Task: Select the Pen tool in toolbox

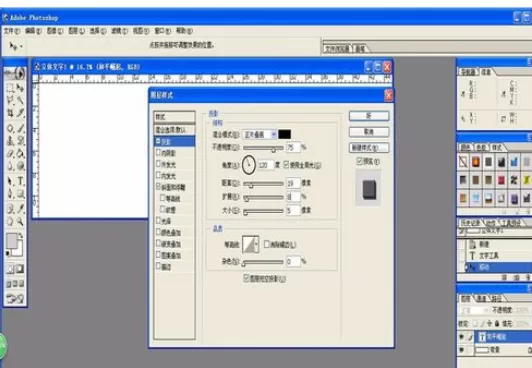Action: coord(10,194)
